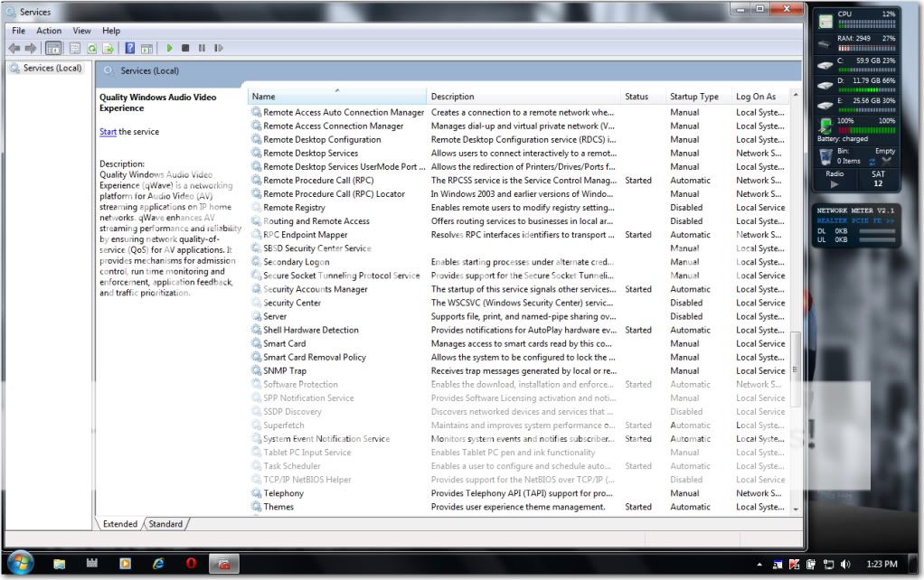Image resolution: width=924 pixels, height=580 pixels.
Task: Open Properties from the toolbar icon
Action: [75, 48]
